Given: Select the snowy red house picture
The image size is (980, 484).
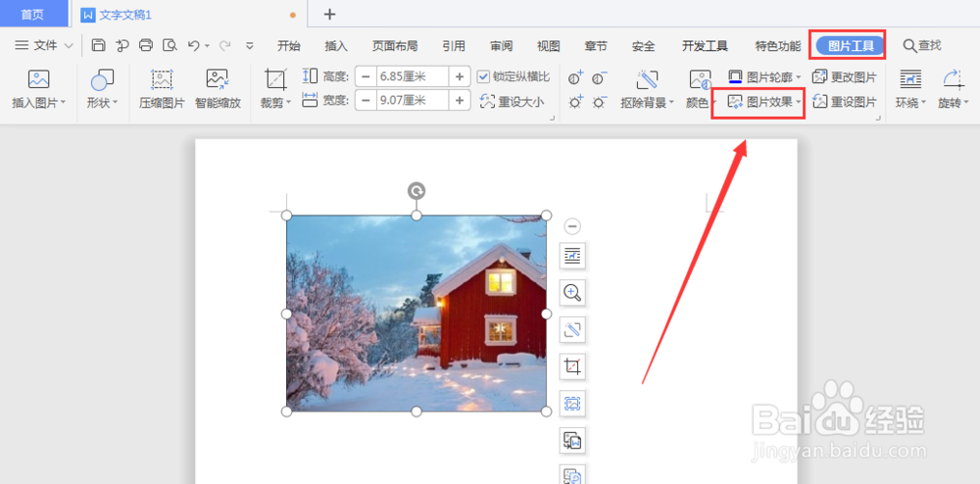Looking at the screenshot, I should coord(416,313).
